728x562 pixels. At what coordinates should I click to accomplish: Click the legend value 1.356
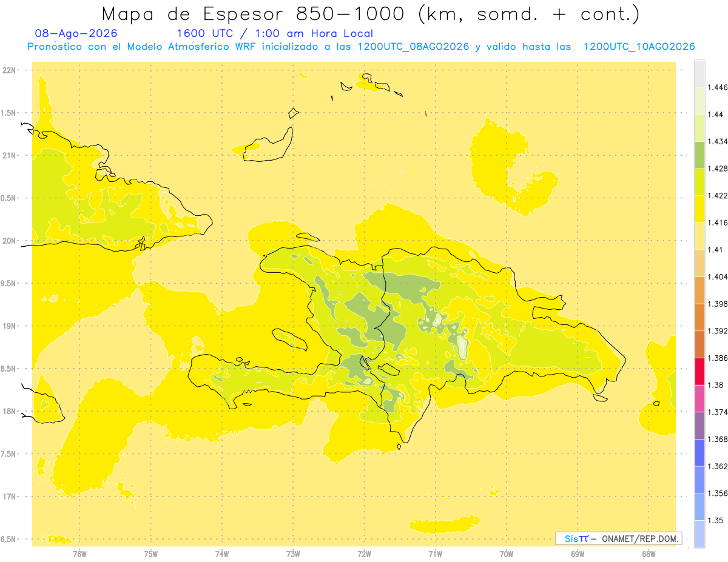718,493
